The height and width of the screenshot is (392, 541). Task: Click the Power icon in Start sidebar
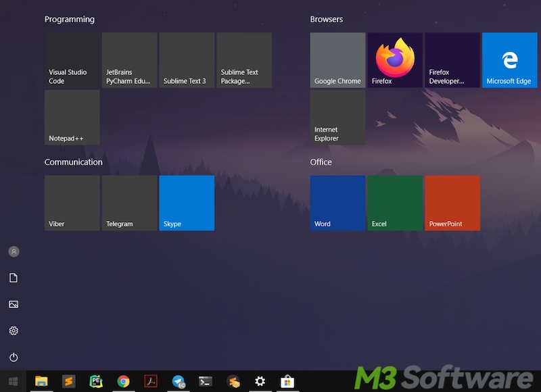(x=14, y=357)
